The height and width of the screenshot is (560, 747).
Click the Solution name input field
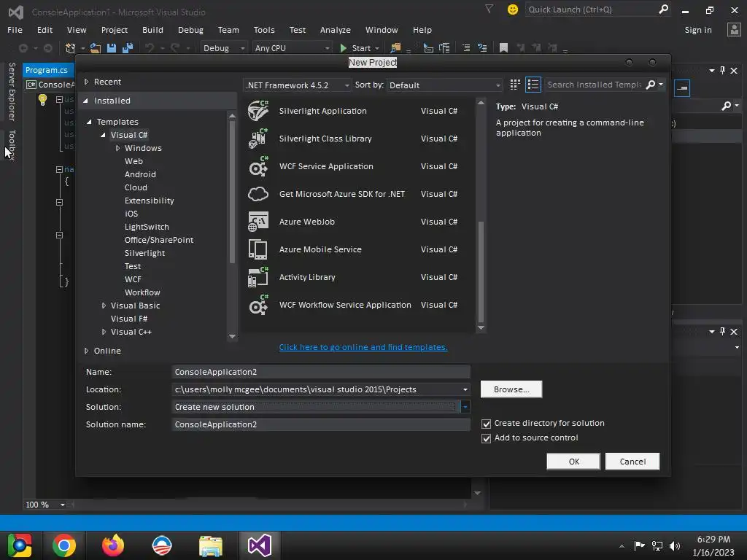(x=321, y=424)
